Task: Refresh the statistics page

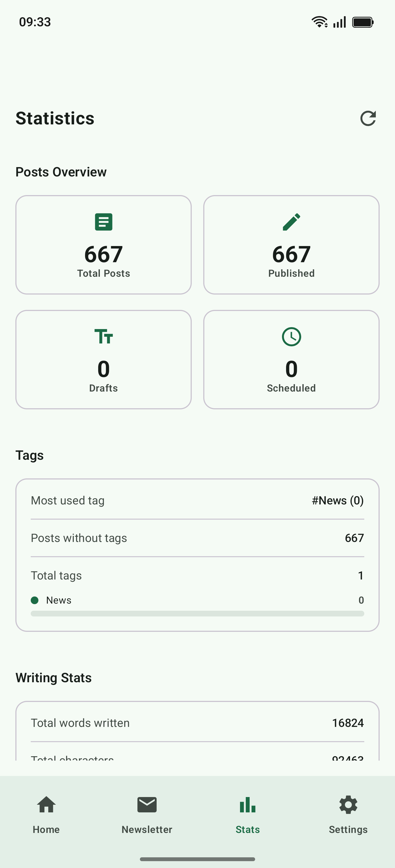Action: [368, 118]
